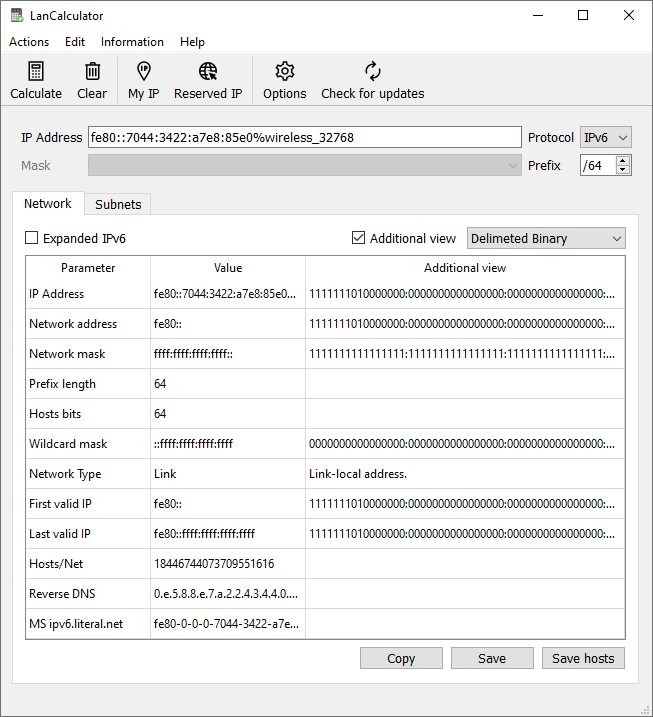Click the First valid IP binary view cell
The height and width of the screenshot is (717, 653).
point(465,504)
